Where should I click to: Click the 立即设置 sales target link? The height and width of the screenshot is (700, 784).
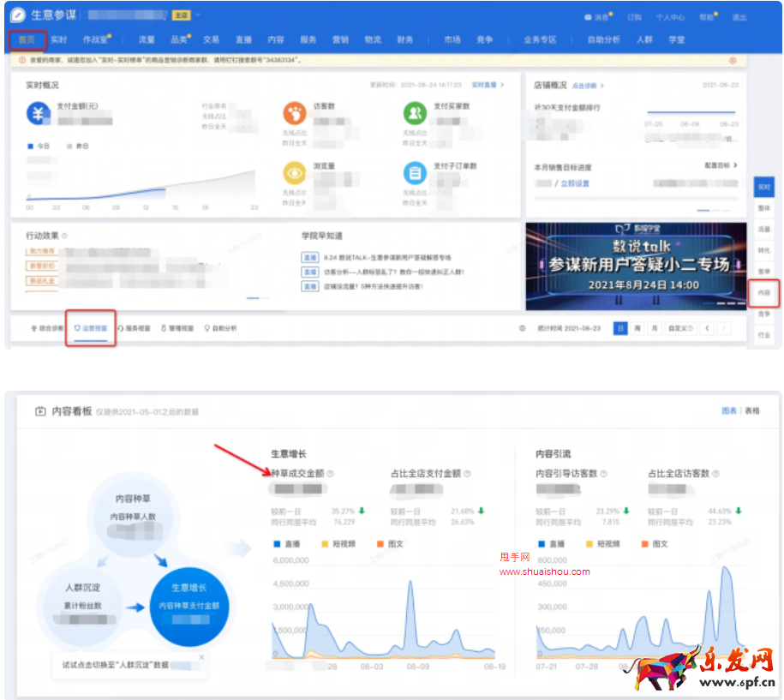click(x=575, y=183)
